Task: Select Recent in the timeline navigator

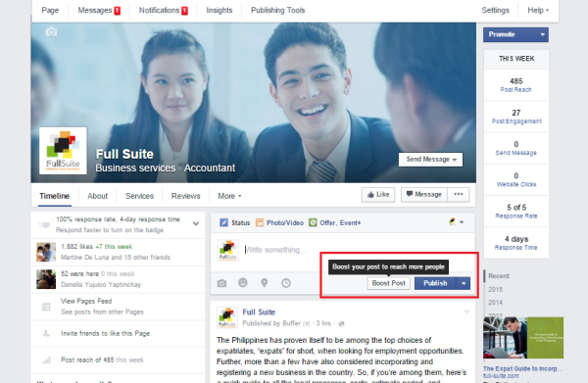Action: click(x=499, y=276)
